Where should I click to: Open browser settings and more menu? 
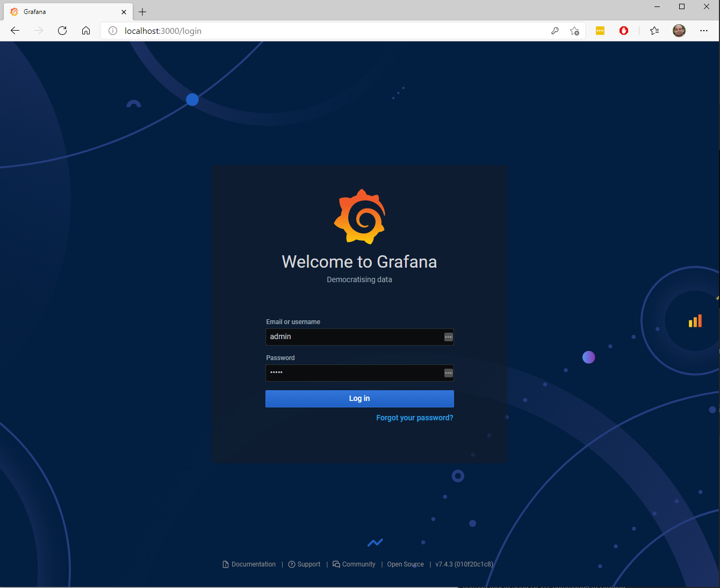(x=704, y=31)
